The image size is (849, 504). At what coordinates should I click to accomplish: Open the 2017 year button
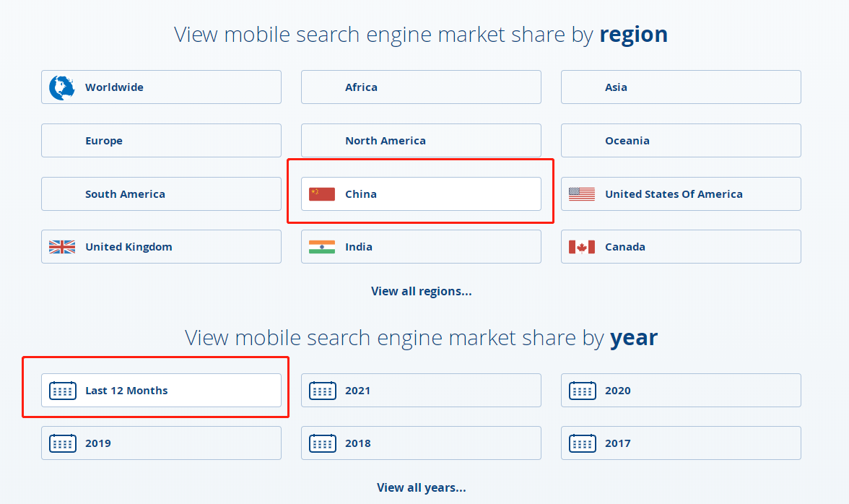681,443
